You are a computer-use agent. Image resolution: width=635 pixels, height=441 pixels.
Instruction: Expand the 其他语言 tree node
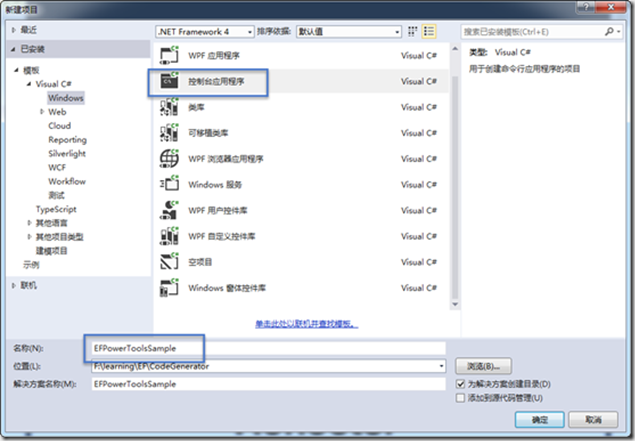(29, 223)
